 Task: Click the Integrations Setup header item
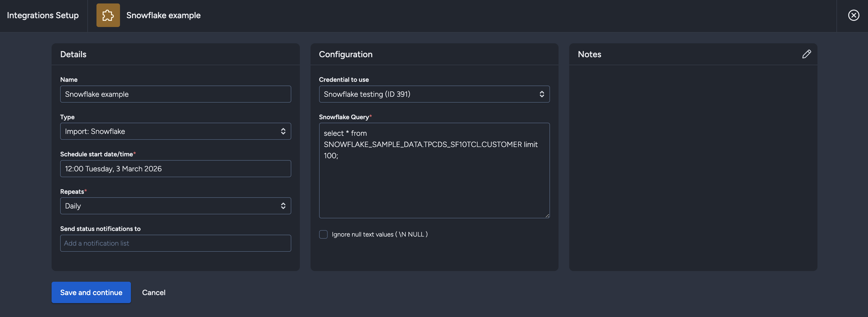[x=43, y=15]
